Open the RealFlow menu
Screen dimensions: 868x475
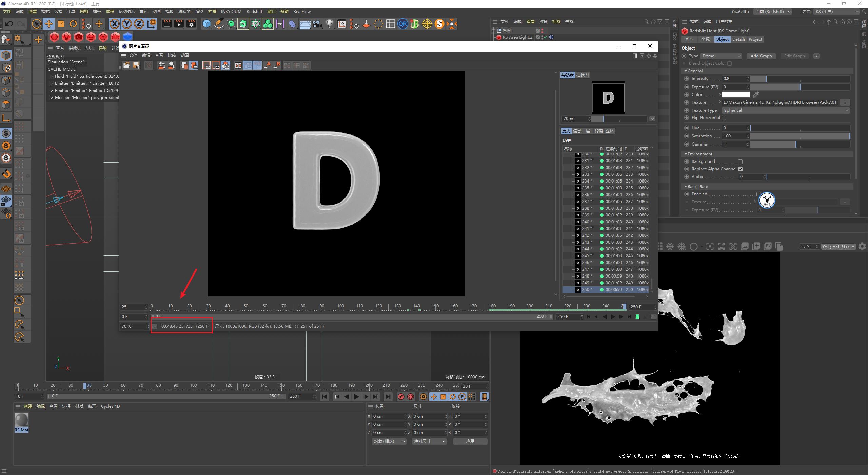pos(301,11)
